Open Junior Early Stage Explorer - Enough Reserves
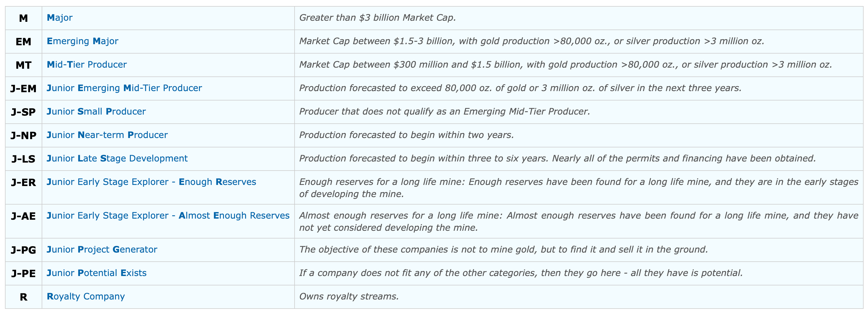Screen dimensions: 868x313 [151, 182]
